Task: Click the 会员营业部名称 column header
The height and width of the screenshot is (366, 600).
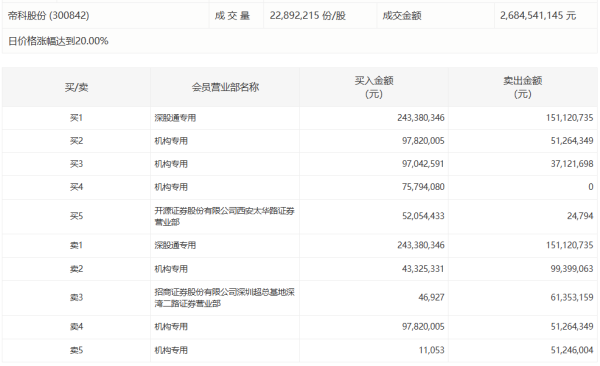Action: click(x=225, y=87)
